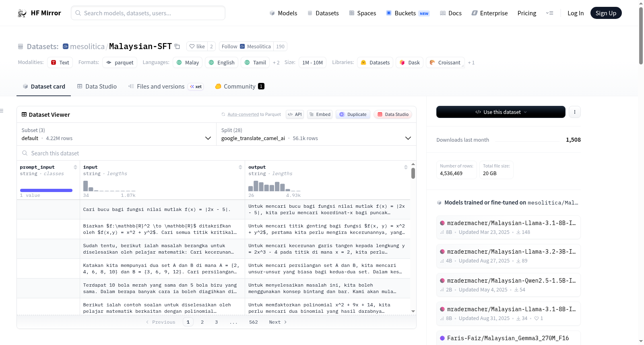The width and height of the screenshot is (644, 345).
Task: Open Enterprise in top navigation
Action: tap(489, 13)
